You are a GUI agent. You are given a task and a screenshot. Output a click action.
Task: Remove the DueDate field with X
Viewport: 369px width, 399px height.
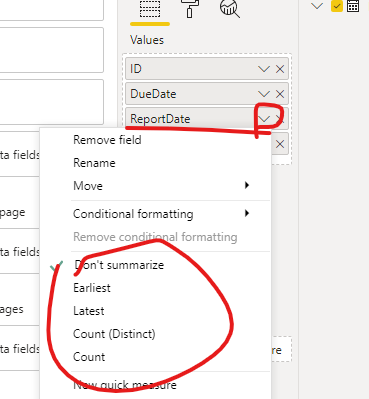point(280,94)
